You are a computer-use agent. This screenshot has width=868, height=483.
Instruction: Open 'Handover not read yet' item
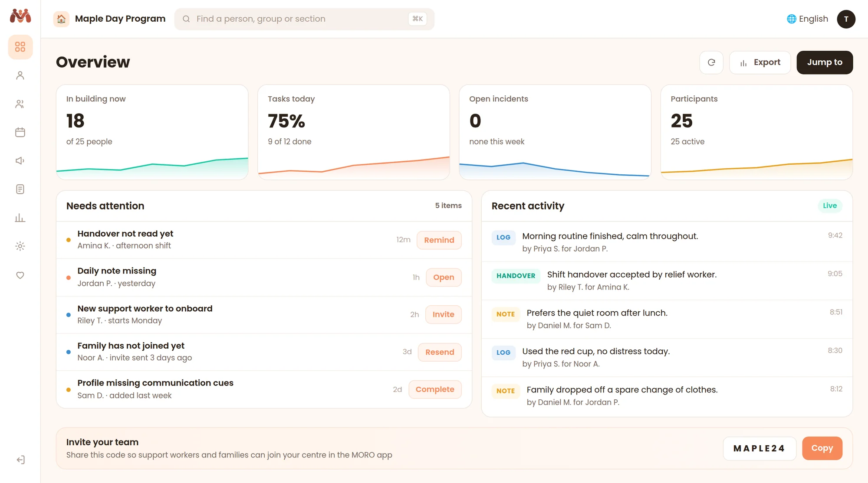[264, 240]
